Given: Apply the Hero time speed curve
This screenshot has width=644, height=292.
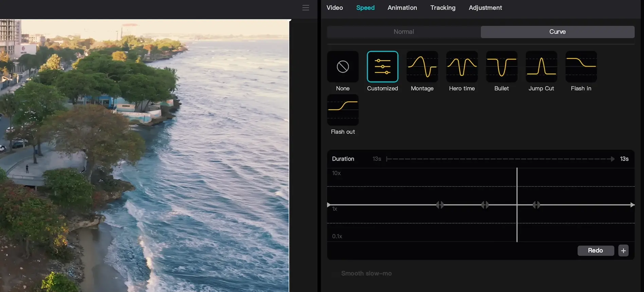Looking at the screenshot, I should point(462,67).
